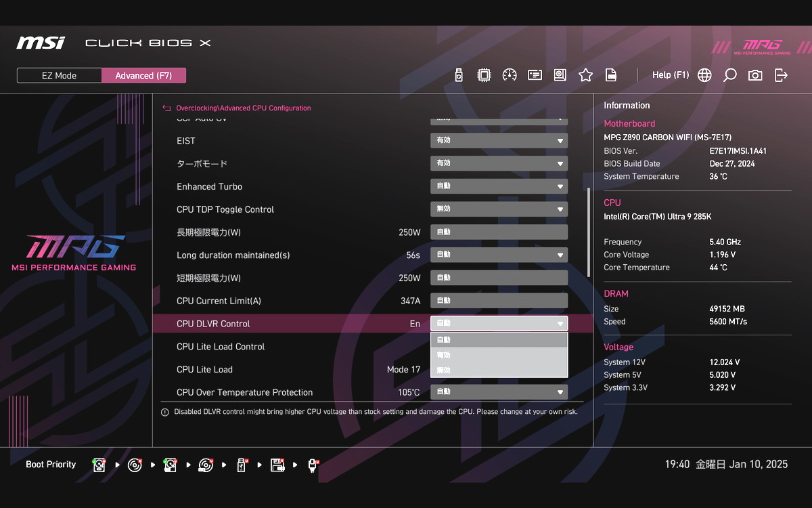Image resolution: width=812 pixels, height=508 pixels.
Task: Click the CPU Current Limit(A) value field
Action: click(499, 301)
